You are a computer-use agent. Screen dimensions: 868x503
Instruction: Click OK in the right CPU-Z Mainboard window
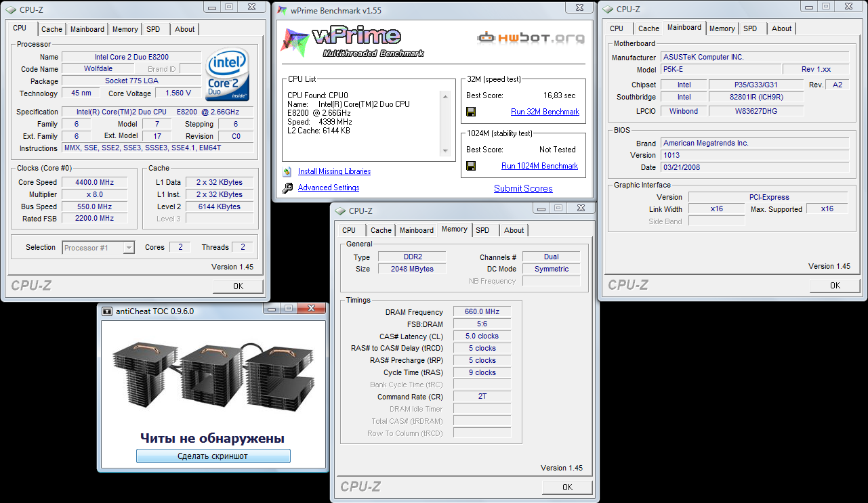tap(835, 286)
